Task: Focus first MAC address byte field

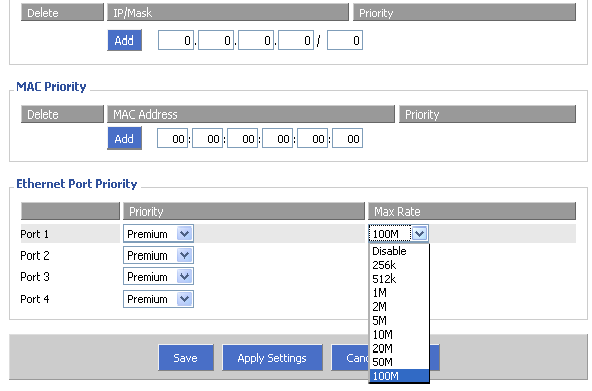Action: pyautogui.click(x=172, y=138)
